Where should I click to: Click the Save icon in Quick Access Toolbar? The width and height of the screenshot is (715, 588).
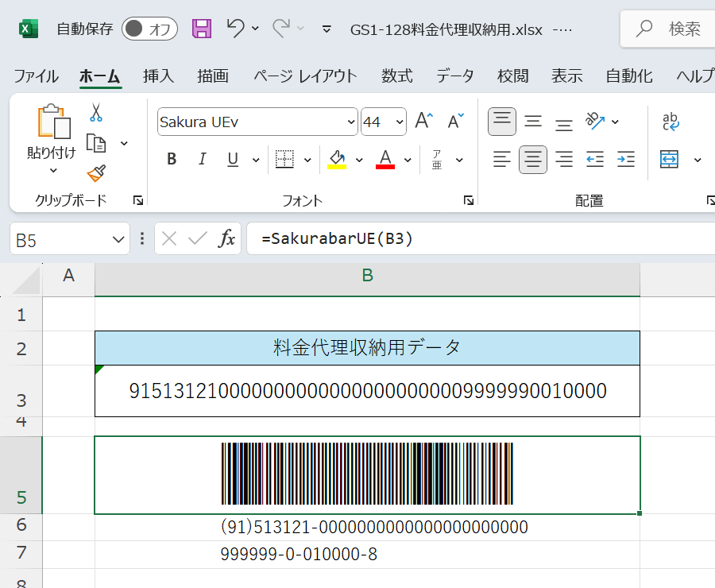(201, 28)
